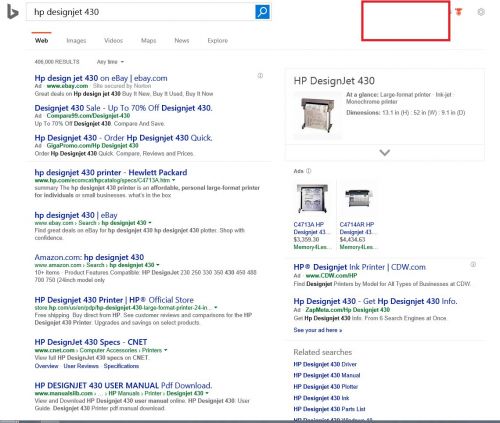
Task: Switch to the News tab
Action: [182, 40]
